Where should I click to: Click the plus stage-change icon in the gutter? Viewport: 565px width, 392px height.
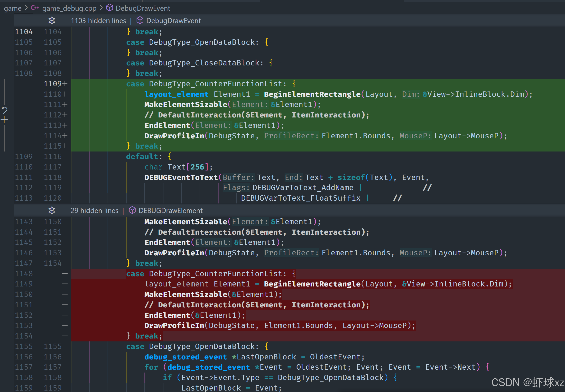(4, 120)
